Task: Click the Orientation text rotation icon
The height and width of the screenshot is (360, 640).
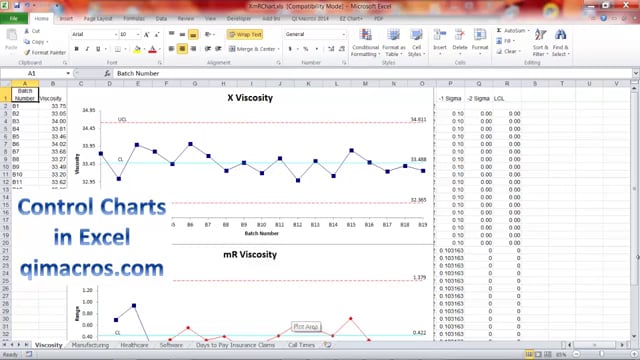Action: 208,35
